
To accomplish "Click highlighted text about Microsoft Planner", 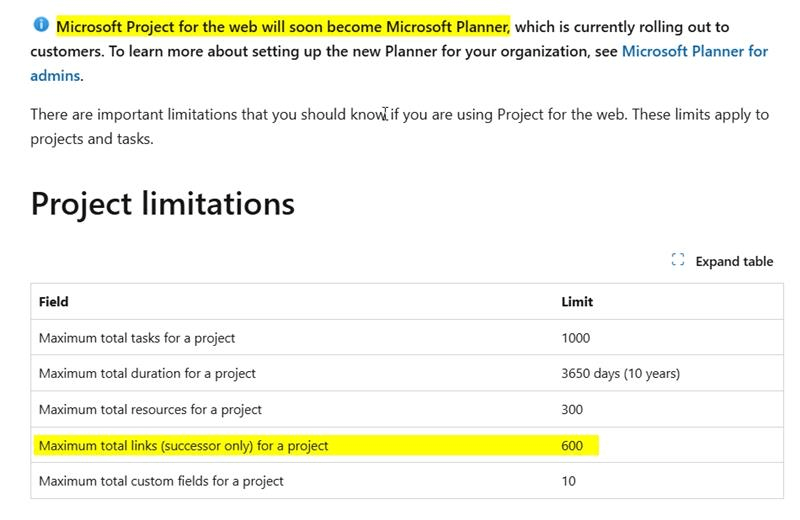I will coord(283,26).
